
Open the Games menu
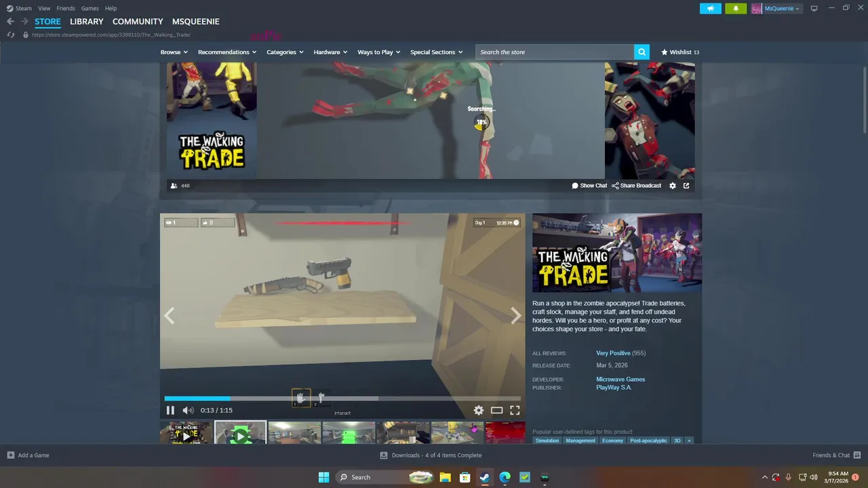(90, 8)
